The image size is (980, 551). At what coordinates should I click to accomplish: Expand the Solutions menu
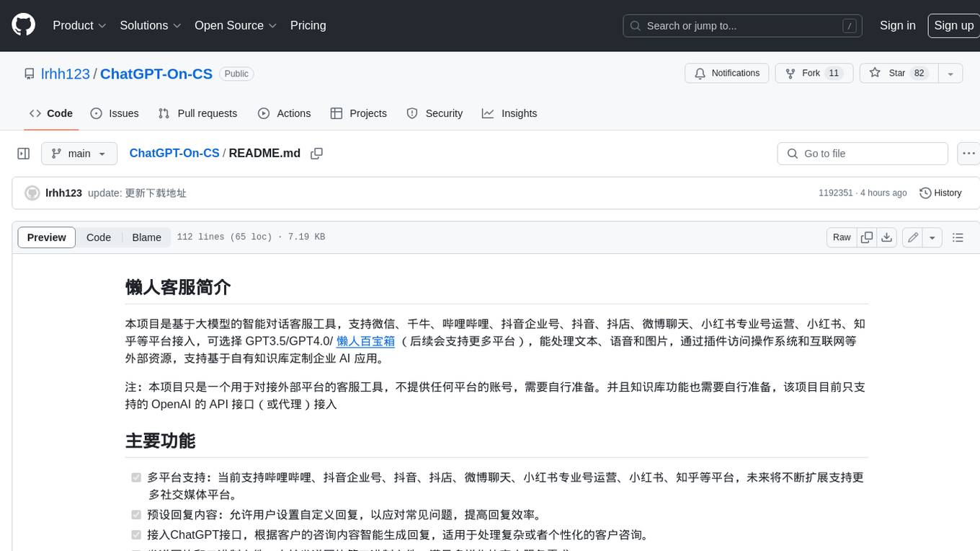point(150,25)
